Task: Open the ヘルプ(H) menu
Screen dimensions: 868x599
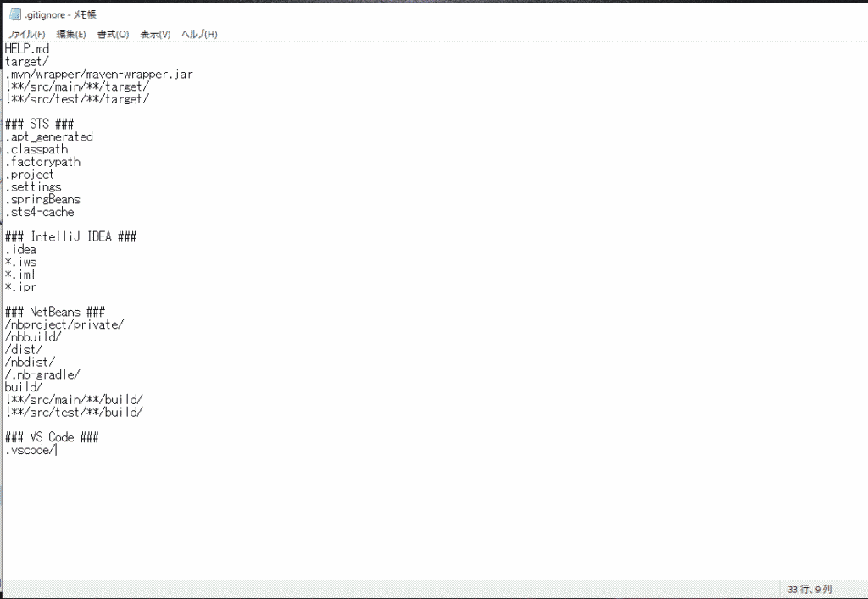Action: pos(199,34)
